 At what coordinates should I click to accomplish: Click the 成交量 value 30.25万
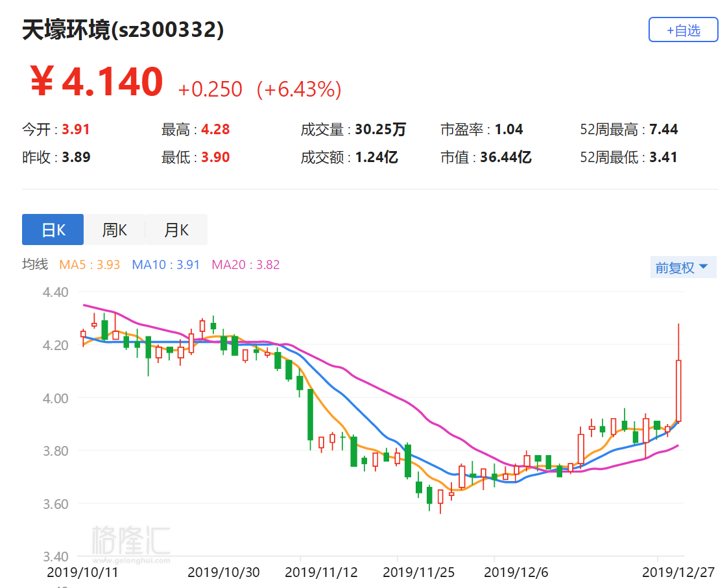pos(380,129)
